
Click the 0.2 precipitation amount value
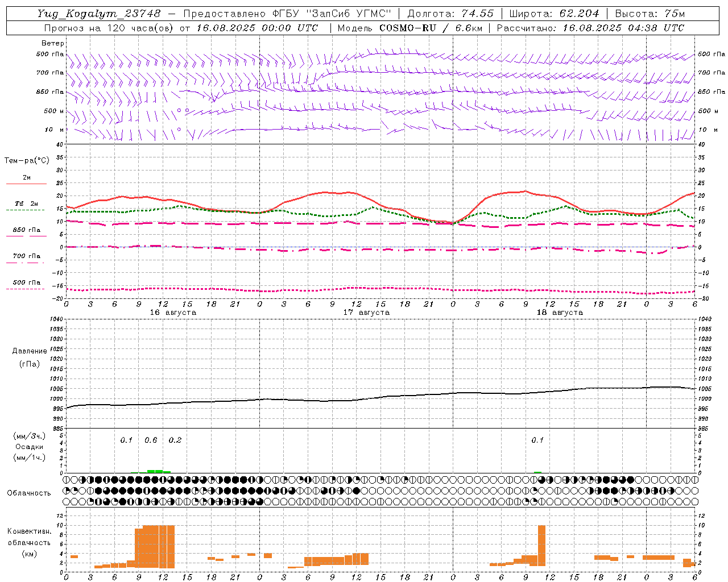(x=175, y=440)
